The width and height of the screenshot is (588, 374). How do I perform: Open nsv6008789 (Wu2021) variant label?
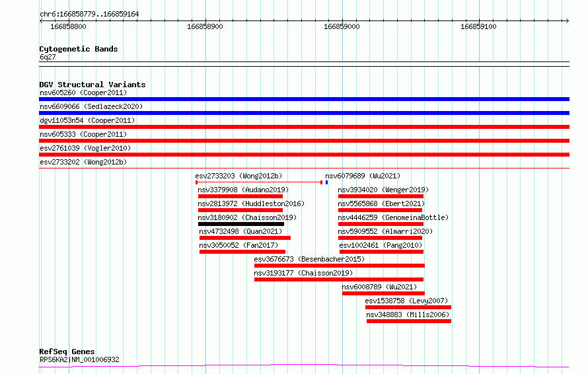pyautogui.click(x=379, y=287)
